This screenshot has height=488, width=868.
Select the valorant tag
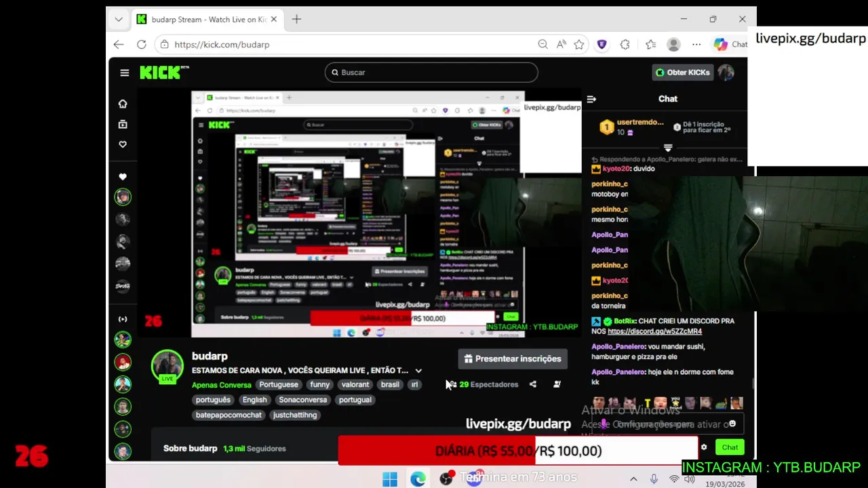(355, 384)
